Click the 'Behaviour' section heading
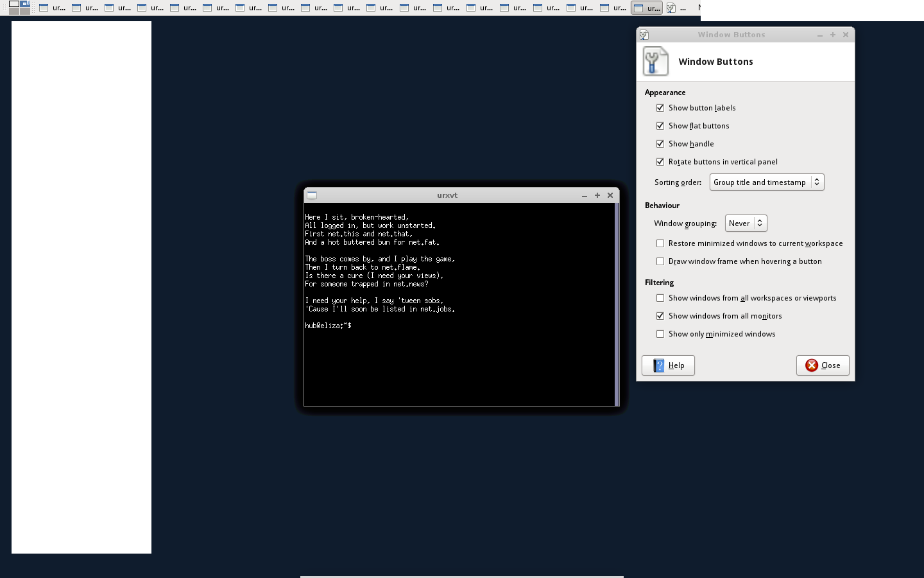 coord(662,206)
